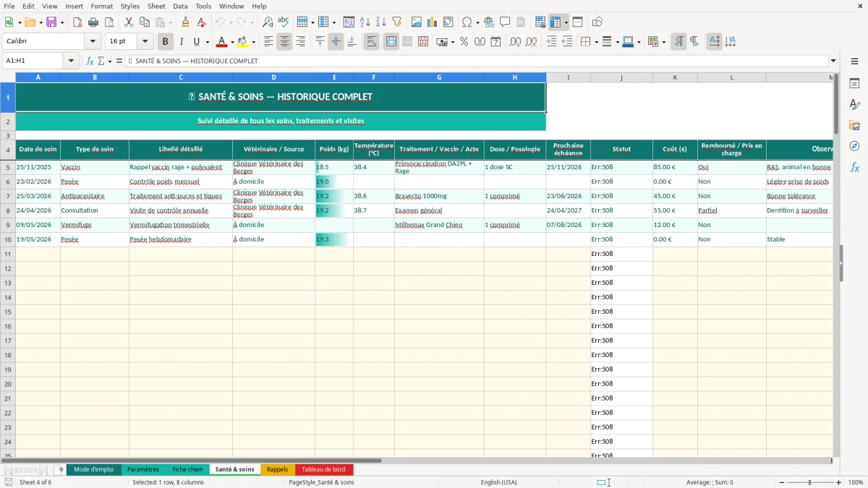This screenshot has width=868, height=488.
Task: Run the spelling check (abc icon)
Action: pos(283,22)
